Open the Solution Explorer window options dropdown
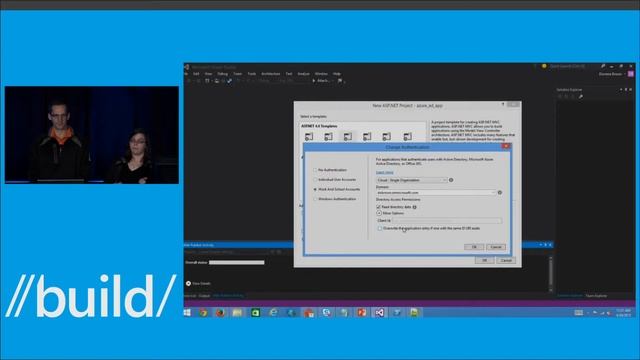This screenshot has width=640, height=360. coord(621,89)
